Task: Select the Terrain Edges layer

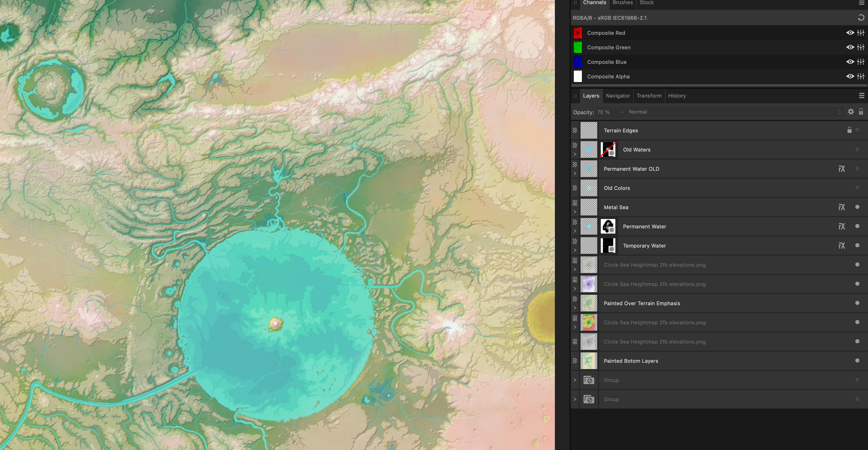Action: (x=621, y=131)
